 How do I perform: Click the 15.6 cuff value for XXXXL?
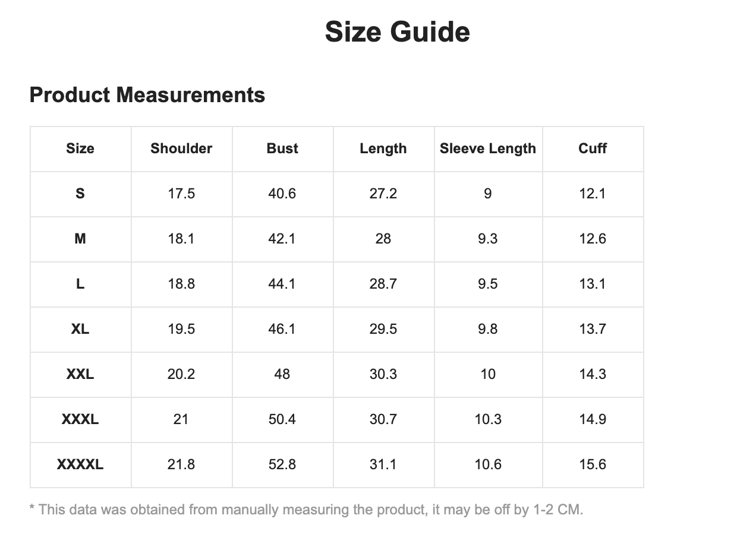[x=593, y=464]
